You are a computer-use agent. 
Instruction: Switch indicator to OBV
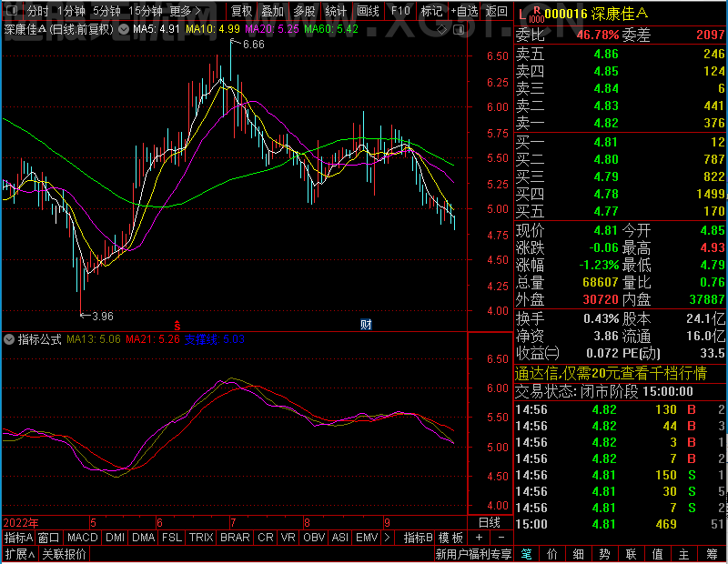click(314, 538)
